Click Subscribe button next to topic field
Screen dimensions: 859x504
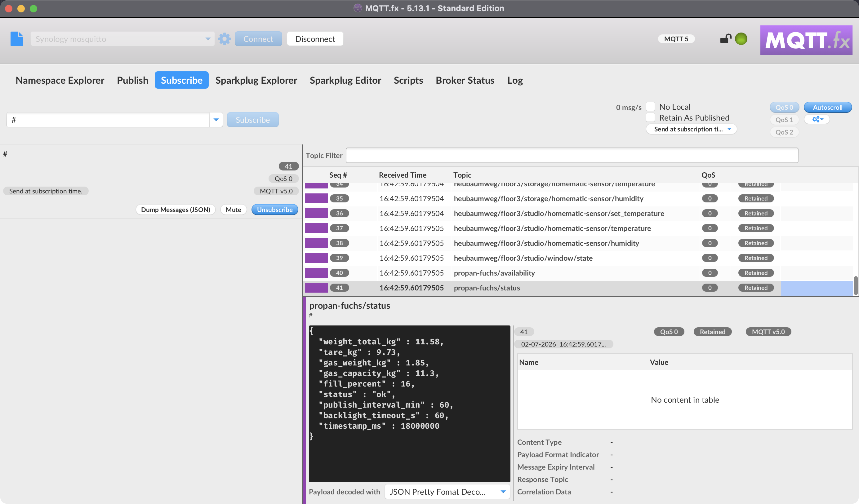pyautogui.click(x=253, y=120)
